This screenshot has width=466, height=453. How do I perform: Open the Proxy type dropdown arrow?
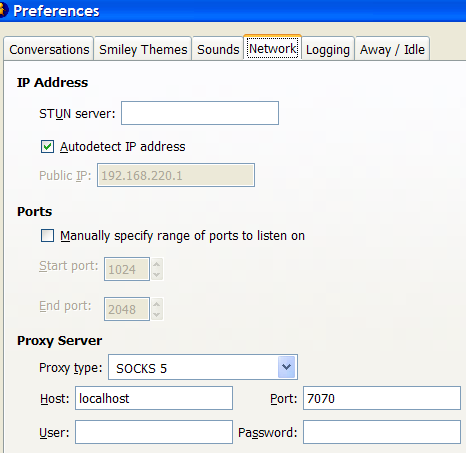coord(286,367)
